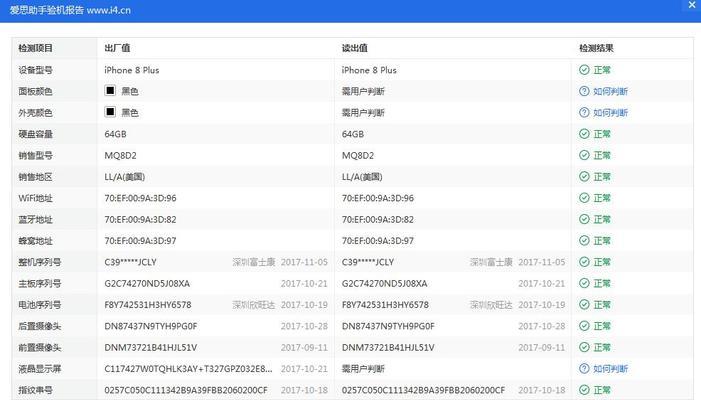Click green check icon in 电池序列号 row
The width and height of the screenshot is (701, 400).
(584, 304)
